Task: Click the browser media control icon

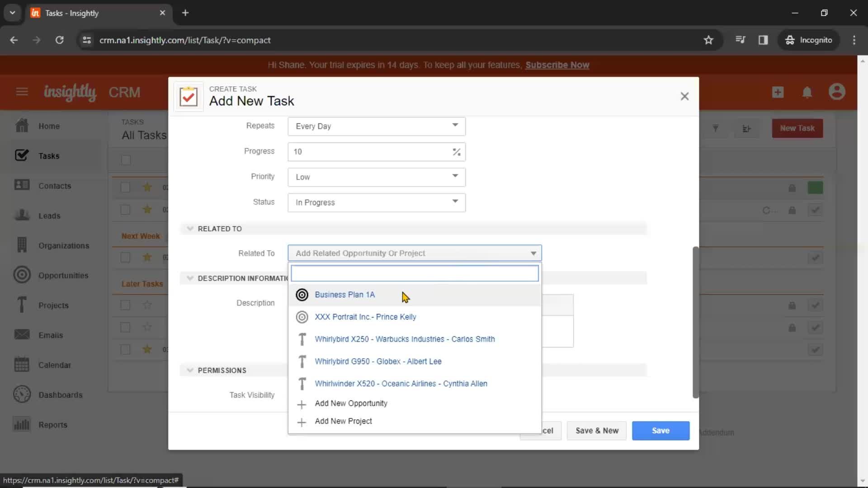Action: point(740,40)
